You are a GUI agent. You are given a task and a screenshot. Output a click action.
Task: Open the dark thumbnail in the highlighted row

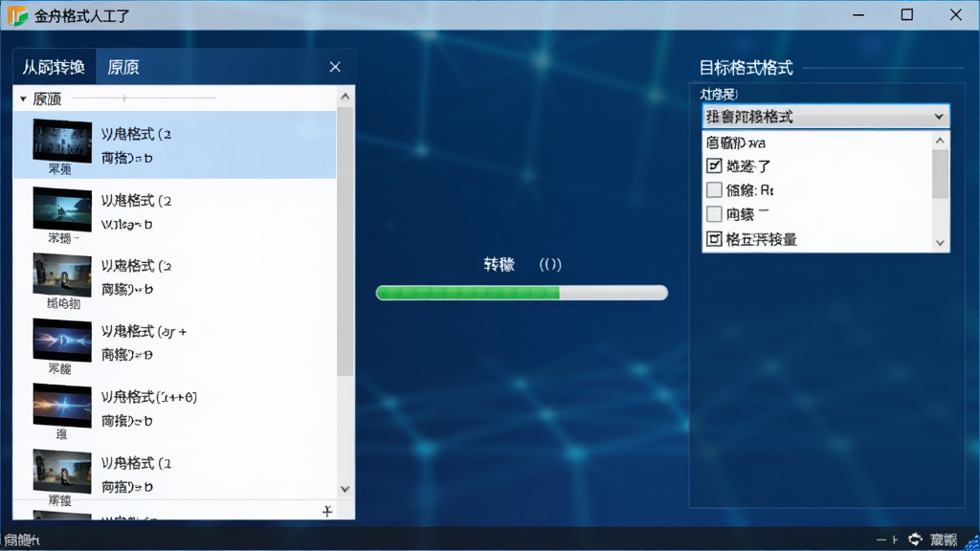click(x=62, y=141)
